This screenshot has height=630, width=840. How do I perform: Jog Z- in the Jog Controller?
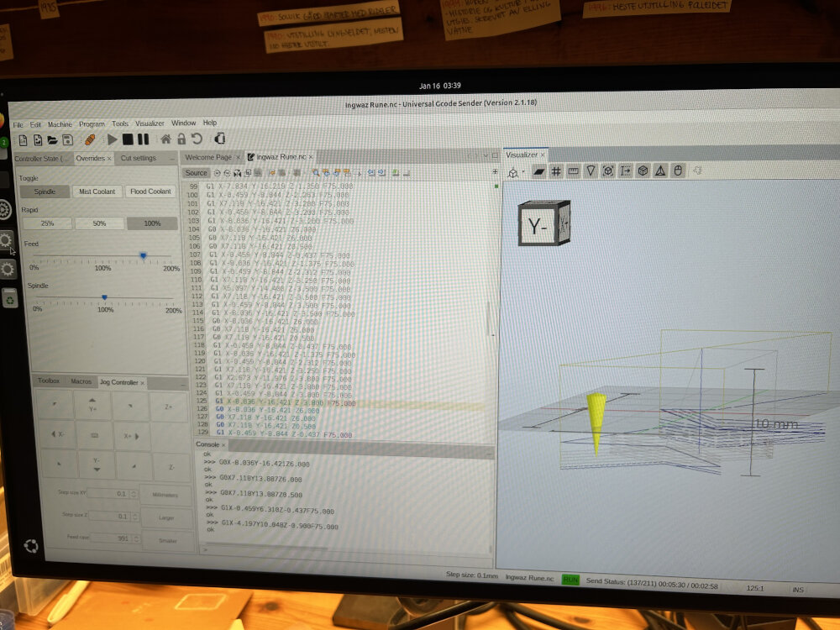click(171, 467)
